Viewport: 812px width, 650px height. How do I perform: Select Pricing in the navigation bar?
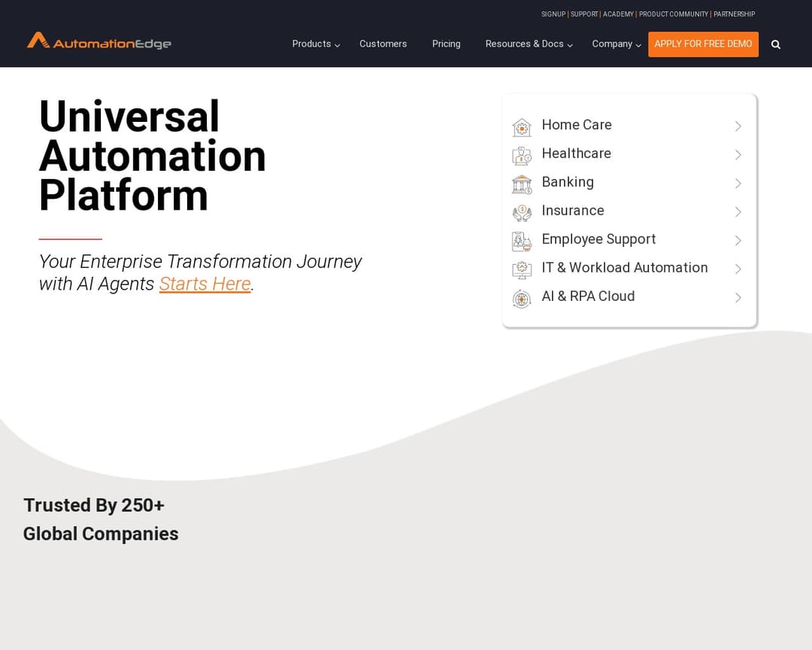point(446,44)
